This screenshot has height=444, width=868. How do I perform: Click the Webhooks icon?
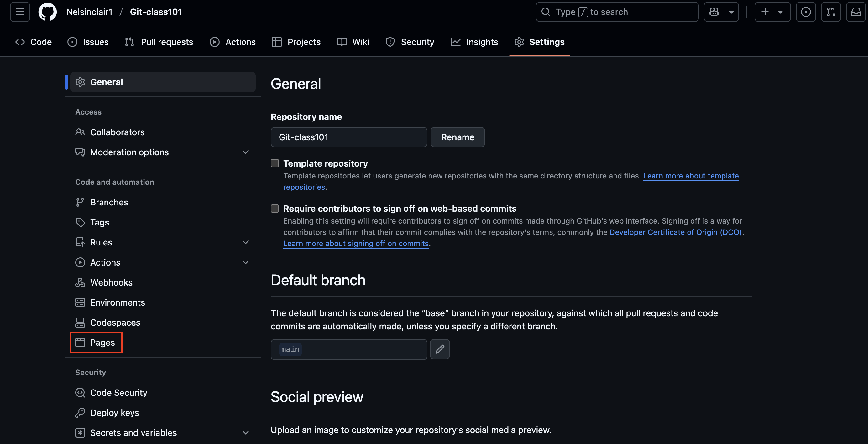[80, 282]
